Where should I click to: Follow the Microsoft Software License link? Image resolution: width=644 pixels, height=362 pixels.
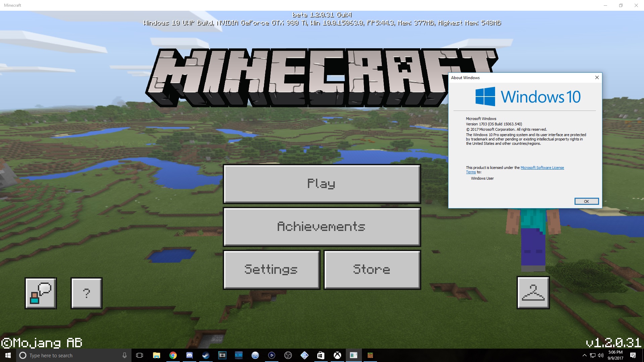pyautogui.click(x=542, y=168)
